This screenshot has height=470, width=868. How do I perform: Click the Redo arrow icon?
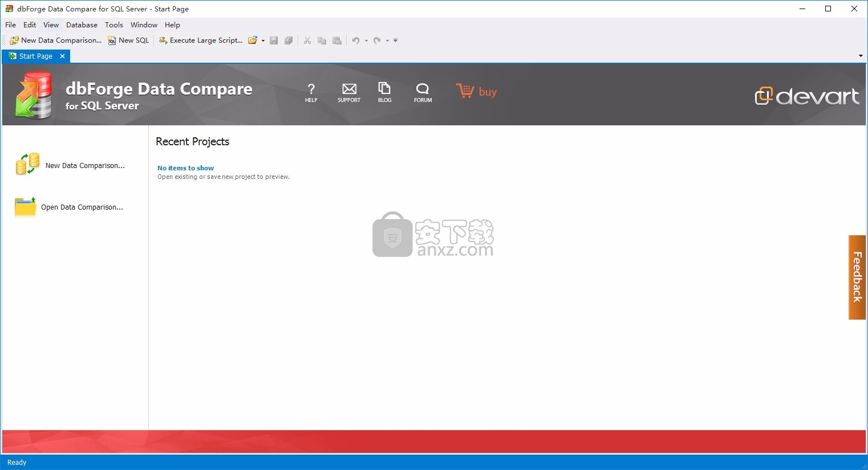(377, 40)
